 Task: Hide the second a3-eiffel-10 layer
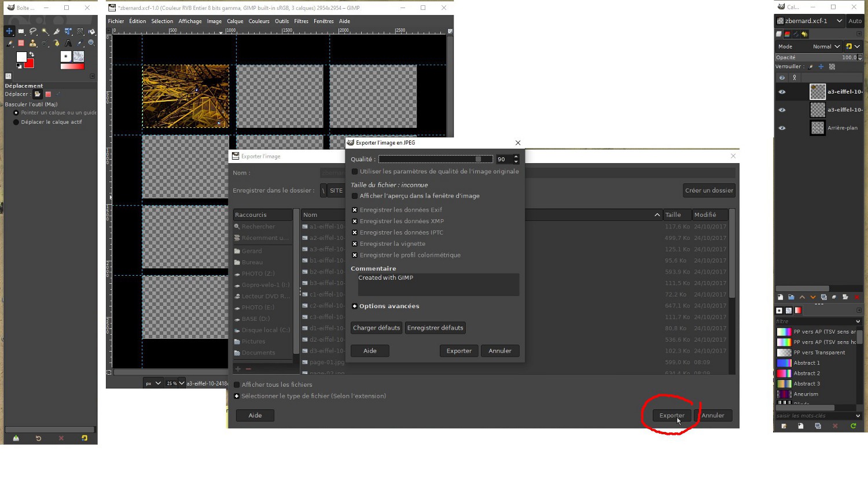point(782,110)
